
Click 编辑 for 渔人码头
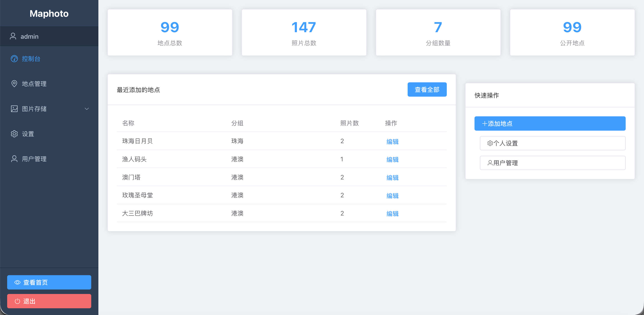point(392,160)
